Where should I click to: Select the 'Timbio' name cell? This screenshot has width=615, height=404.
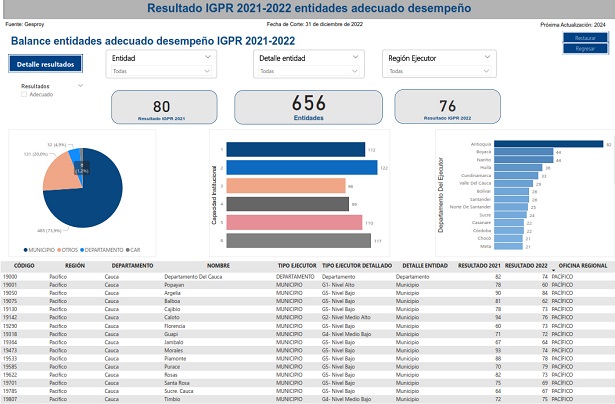172,399
